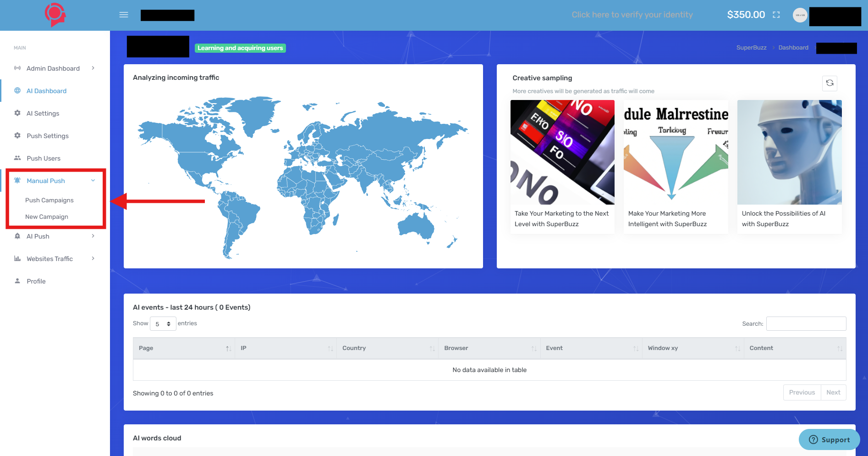Sort by Event column arrows
Screen dimensions: 868x456
click(x=636, y=349)
